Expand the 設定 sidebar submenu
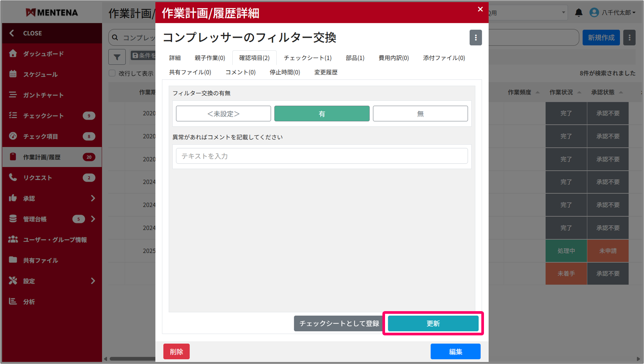 click(93, 281)
